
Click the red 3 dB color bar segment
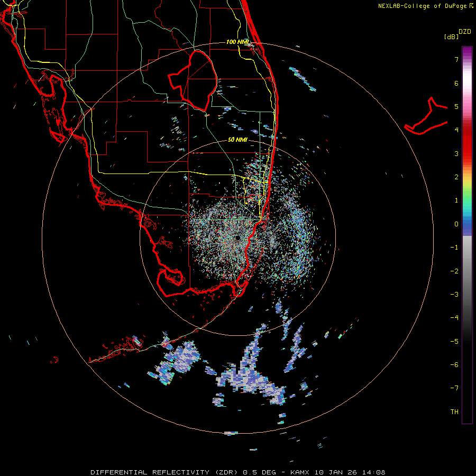(x=467, y=153)
